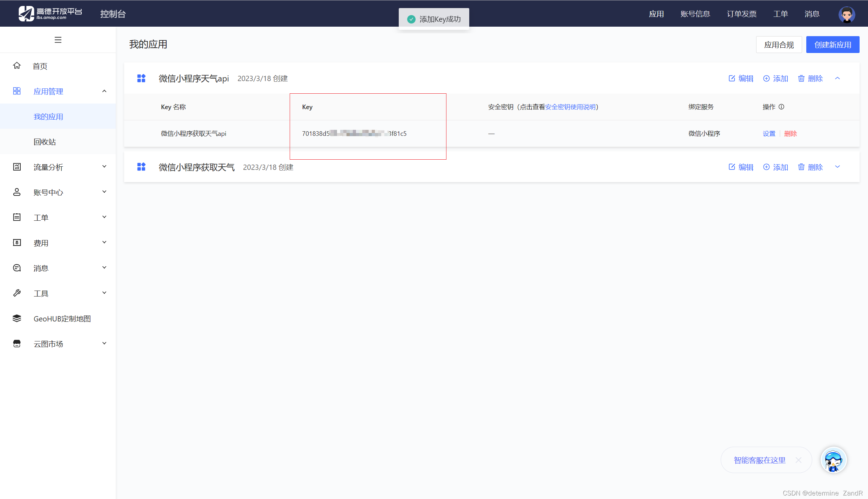
Task: Add a key to 微信小程序获取天气
Action: coord(776,167)
